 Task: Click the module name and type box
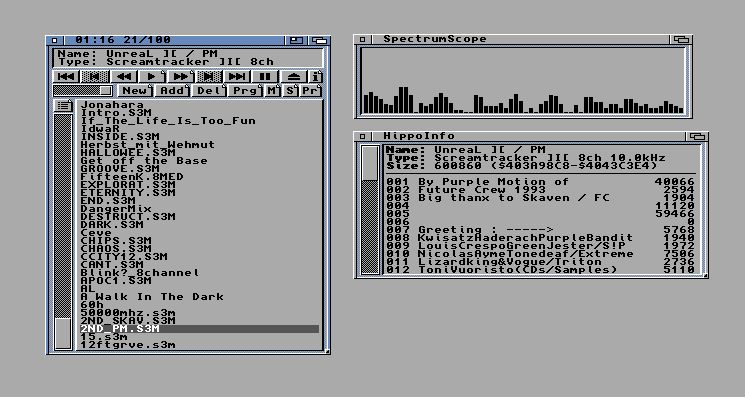click(188, 58)
